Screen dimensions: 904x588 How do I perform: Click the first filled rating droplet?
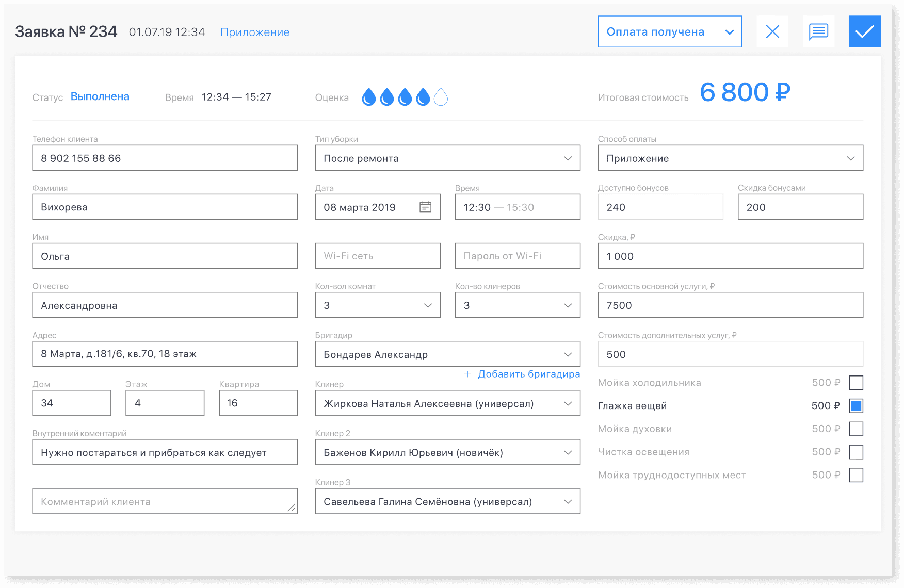[x=368, y=97]
